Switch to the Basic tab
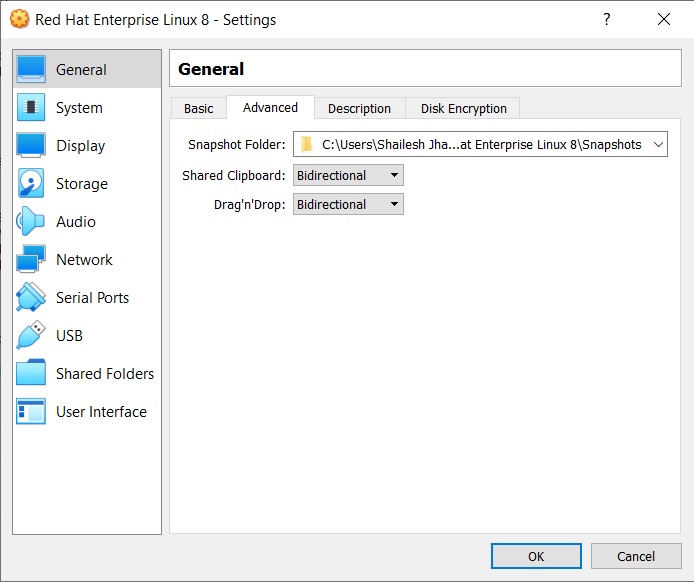Viewport: 694px width, 582px height. tap(199, 108)
